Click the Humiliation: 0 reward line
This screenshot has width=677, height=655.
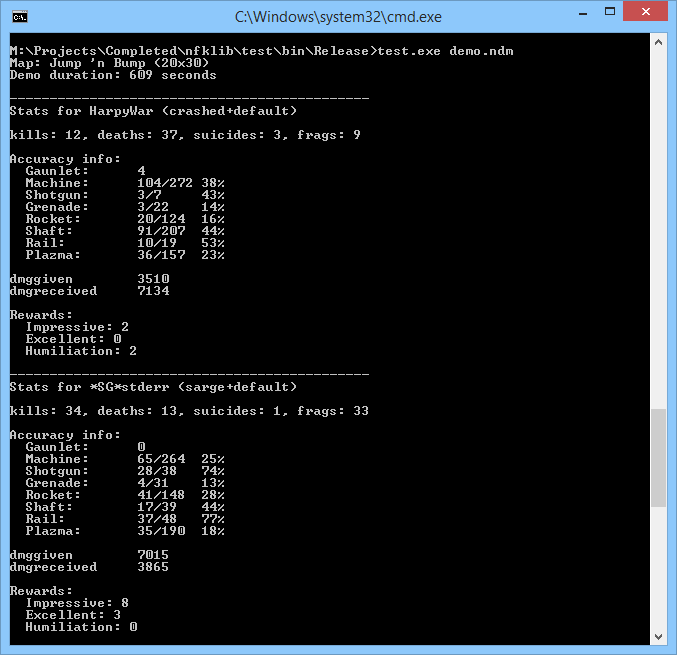point(81,627)
